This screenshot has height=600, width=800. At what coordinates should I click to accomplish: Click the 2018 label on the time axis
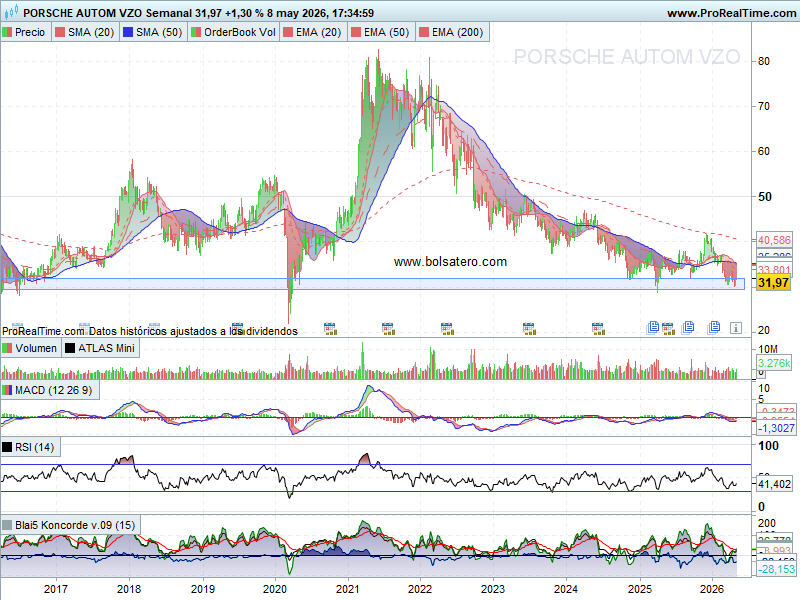tap(129, 589)
